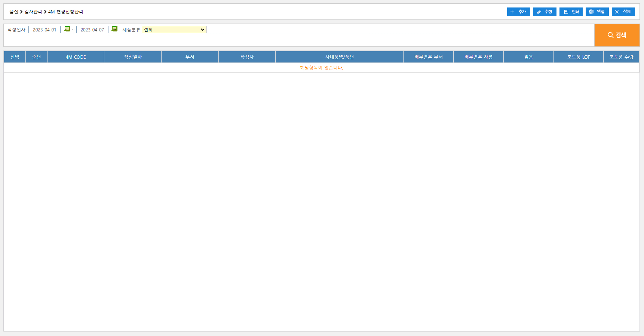Click the 배부받은 부서 column header

(428, 57)
